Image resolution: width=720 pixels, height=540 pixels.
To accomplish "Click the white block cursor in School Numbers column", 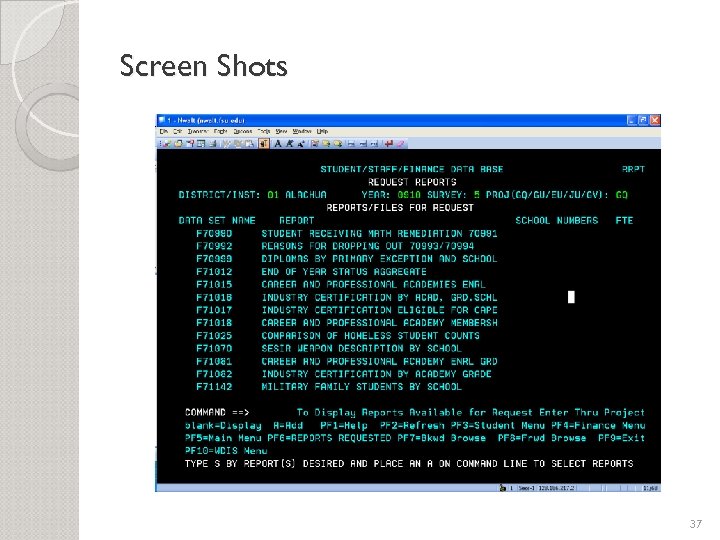I will coord(571,297).
